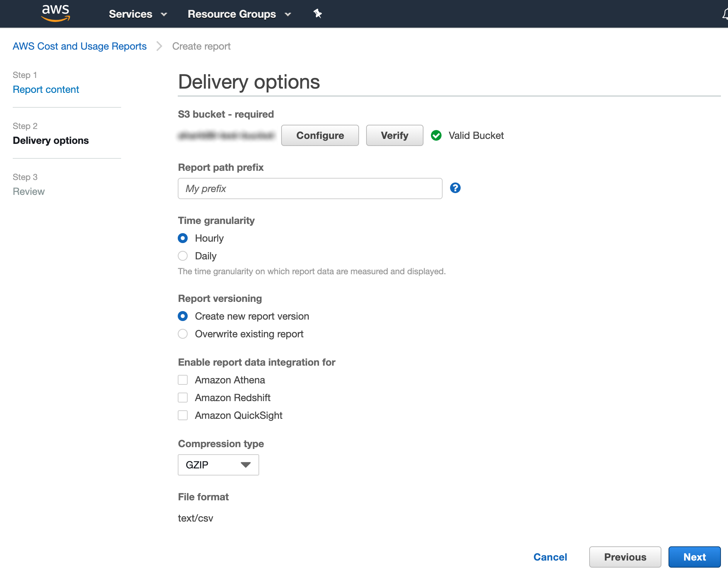The width and height of the screenshot is (728, 574).
Task: Verify the S3 bucket
Action: pyautogui.click(x=394, y=135)
